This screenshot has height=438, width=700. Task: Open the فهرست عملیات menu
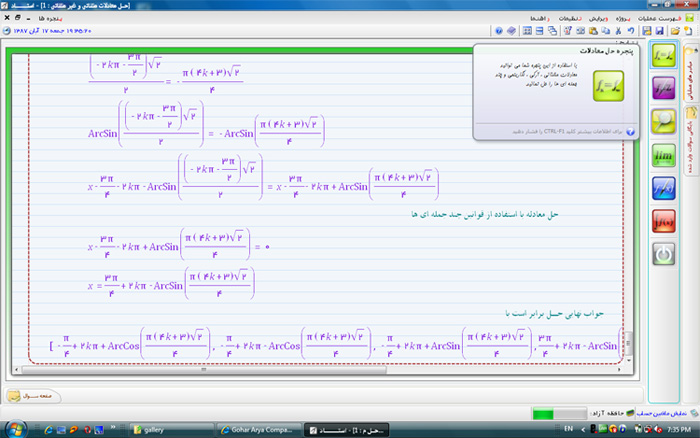pos(668,18)
